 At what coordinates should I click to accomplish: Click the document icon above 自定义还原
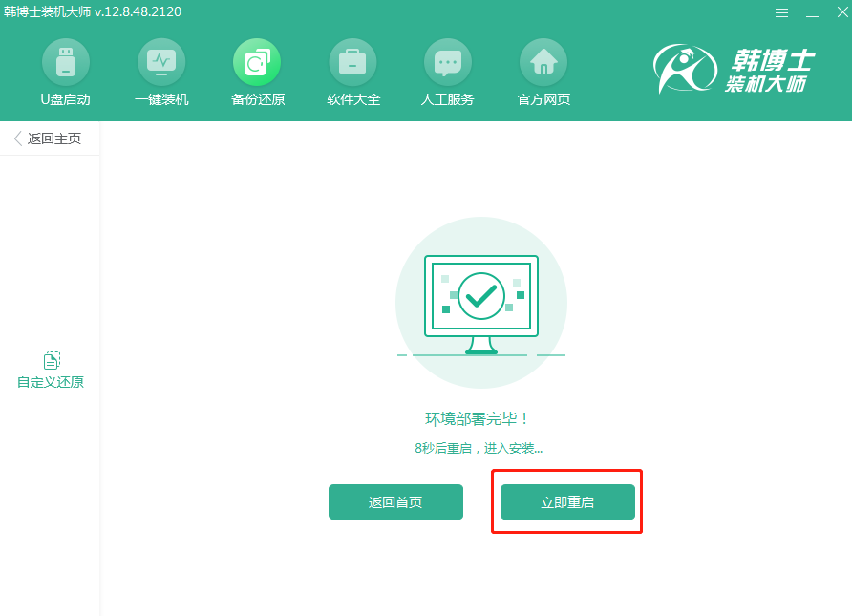click(50, 360)
